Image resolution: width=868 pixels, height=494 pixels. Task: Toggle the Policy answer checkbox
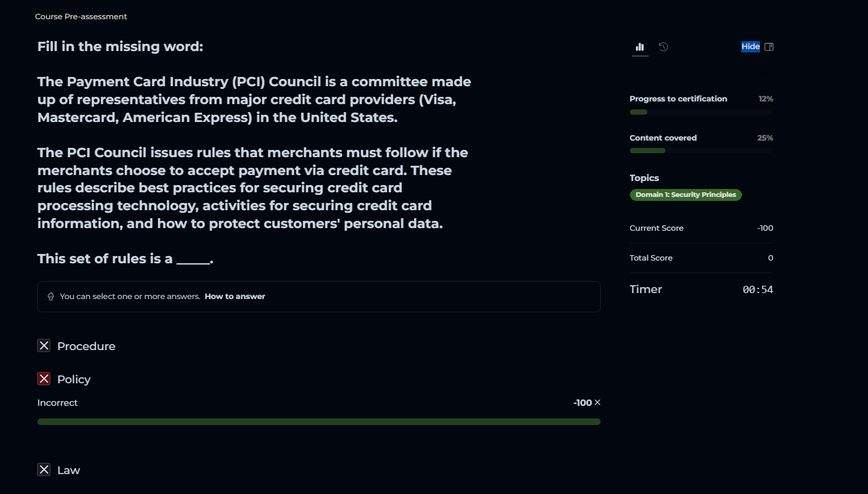44,379
